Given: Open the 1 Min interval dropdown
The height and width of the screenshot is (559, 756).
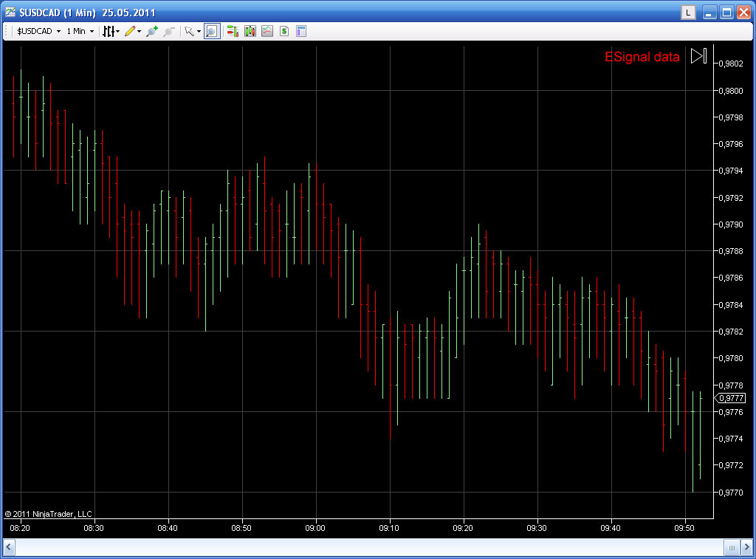Looking at the screenshot, I should (80, 31).
